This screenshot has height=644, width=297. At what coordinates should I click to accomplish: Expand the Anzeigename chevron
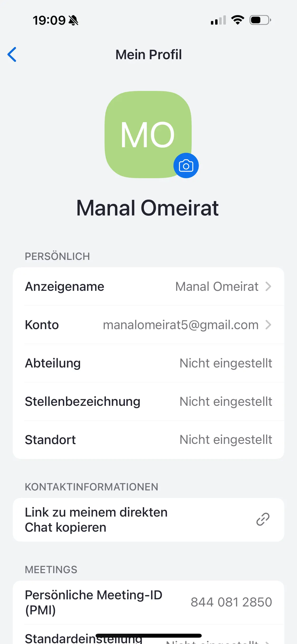[x=268, y=286]
